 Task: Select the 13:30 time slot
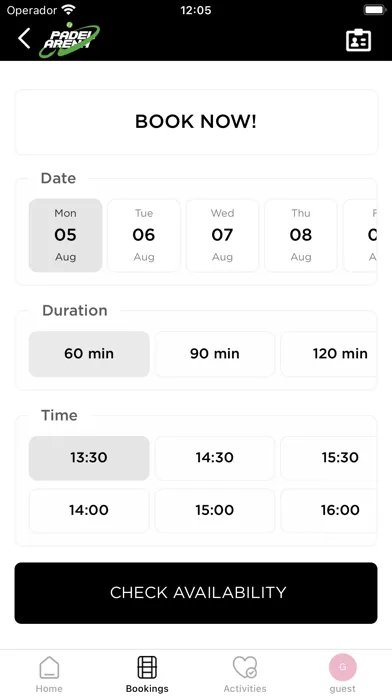(89, 458)
